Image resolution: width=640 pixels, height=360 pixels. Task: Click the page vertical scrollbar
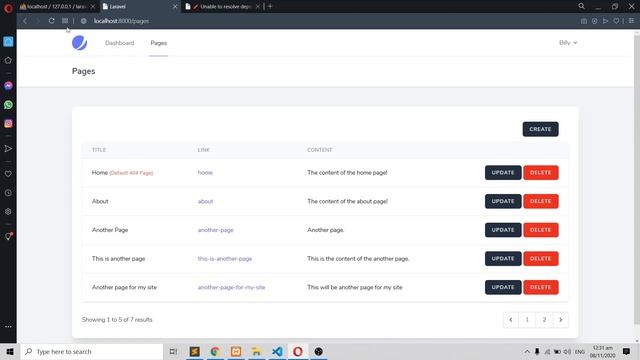(x=637, y=180)
